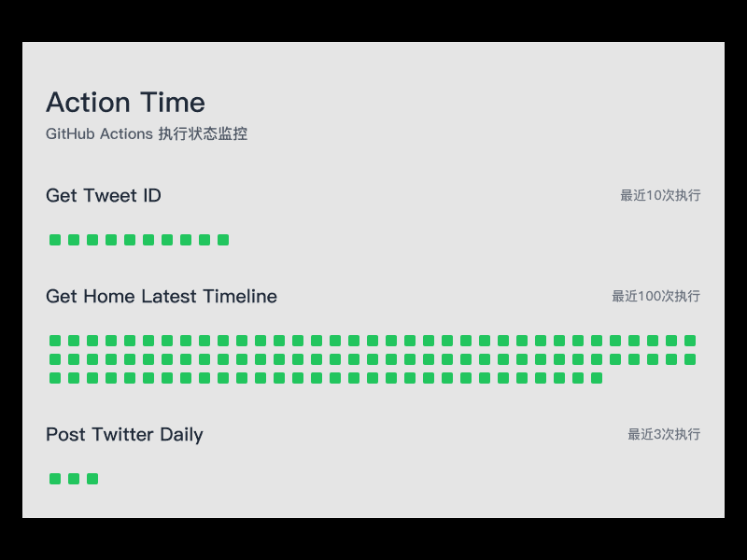Click the second Post Twitter Daily status square
The image size is (747, 560).
pos(74,479)
